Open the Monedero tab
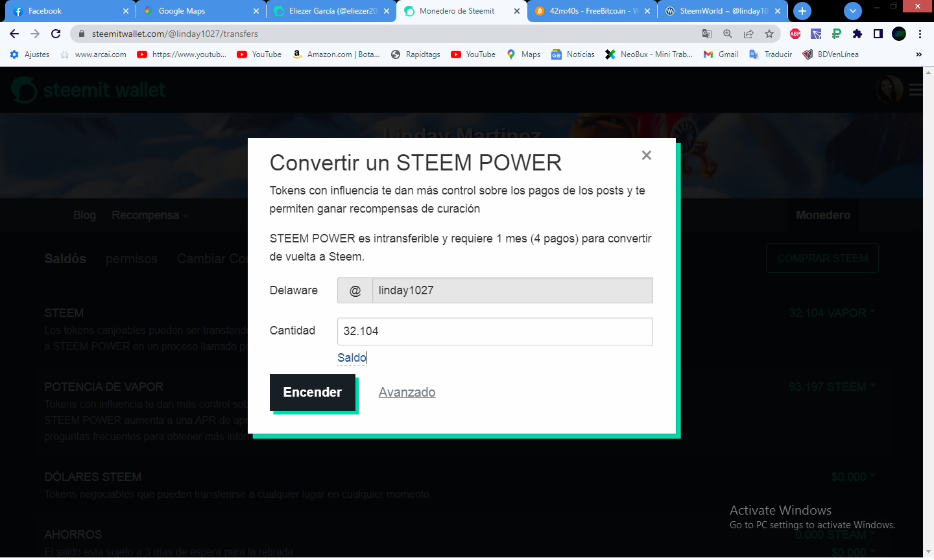Screen dimensions: 934x560 823,215
